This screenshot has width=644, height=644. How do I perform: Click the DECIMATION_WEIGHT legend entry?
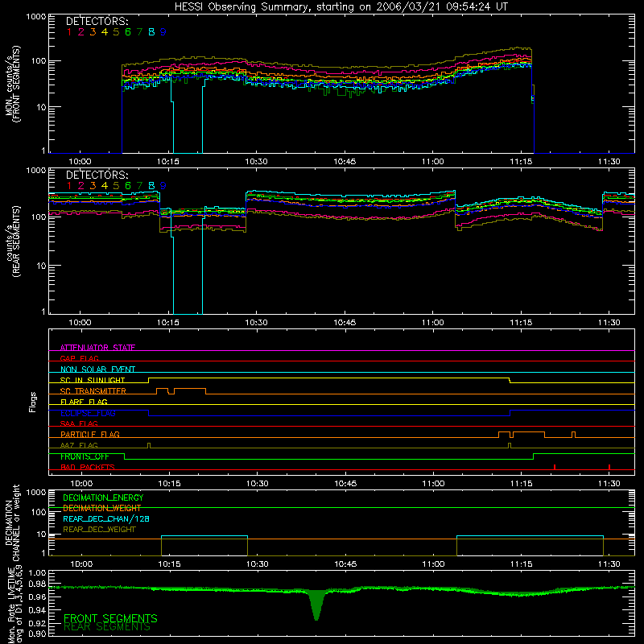click(102, 508)
